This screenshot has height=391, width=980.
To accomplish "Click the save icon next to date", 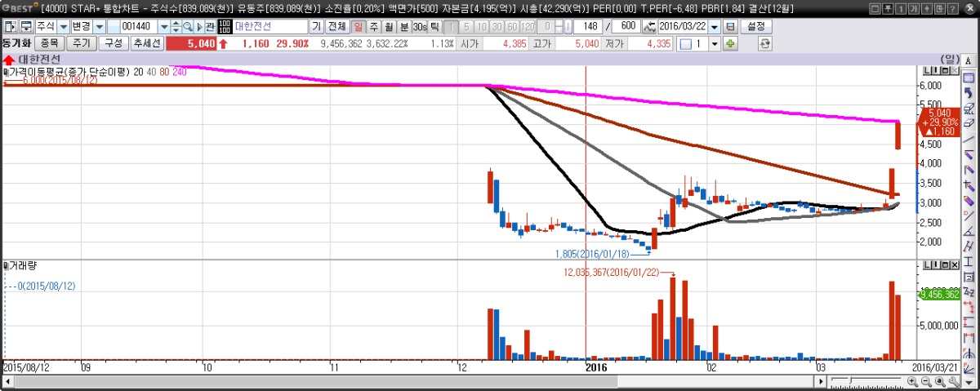I will tap(730, 26).
